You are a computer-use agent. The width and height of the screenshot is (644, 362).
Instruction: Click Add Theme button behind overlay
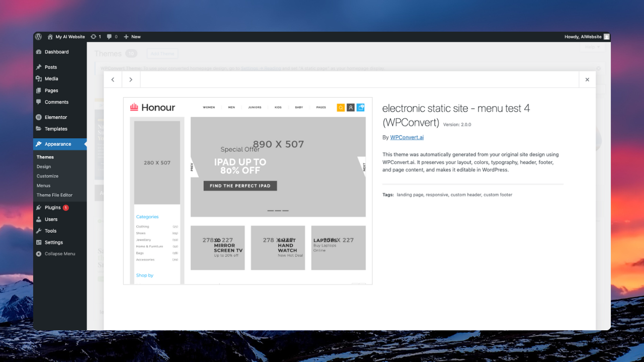click(163, 54)
